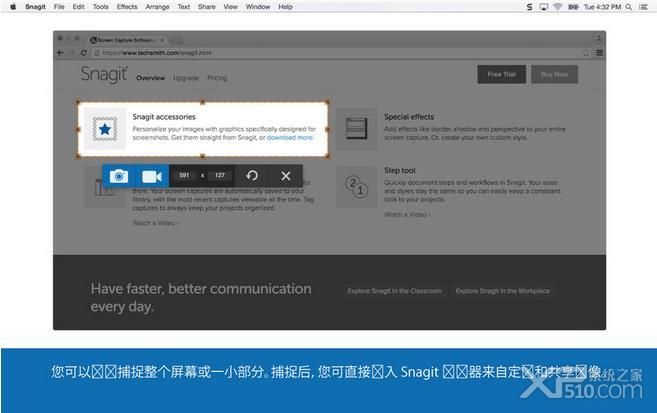Click the bookmark star in address bar
Screen dimensions: 657x413
point(586,53)
